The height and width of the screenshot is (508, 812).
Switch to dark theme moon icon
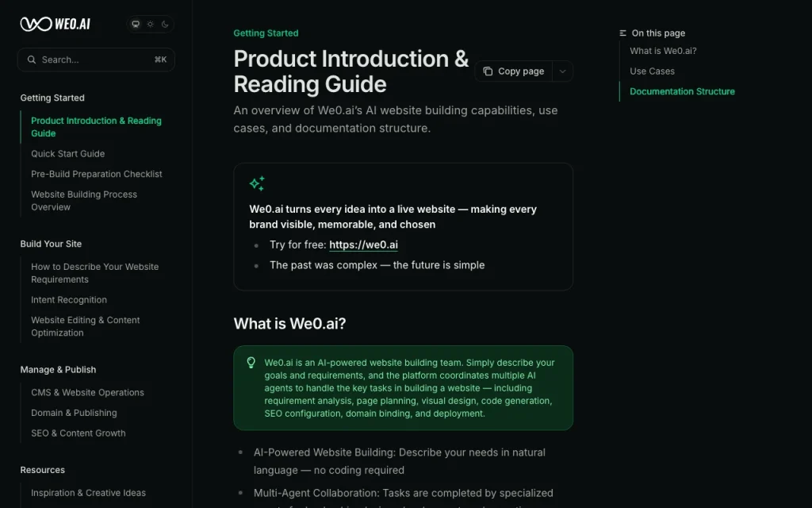tap(165, 24)
